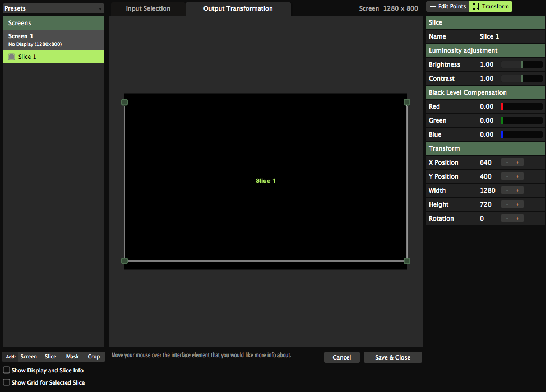546x392 pixels.
Task: Click the top-left corner handle of Slice 1
Action: pyautogui.click(x=124, y=102)
